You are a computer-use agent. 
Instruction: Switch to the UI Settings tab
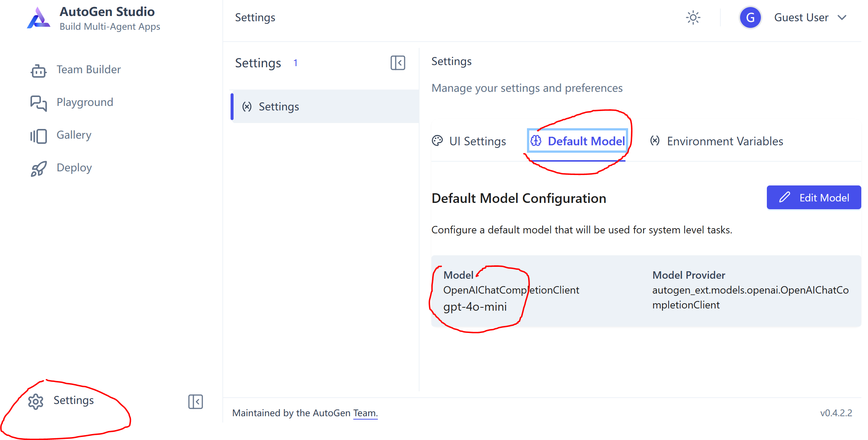469,141
